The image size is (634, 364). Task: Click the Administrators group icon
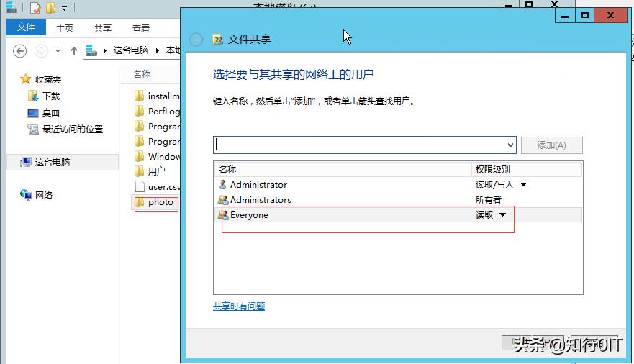tap(223, 199)
